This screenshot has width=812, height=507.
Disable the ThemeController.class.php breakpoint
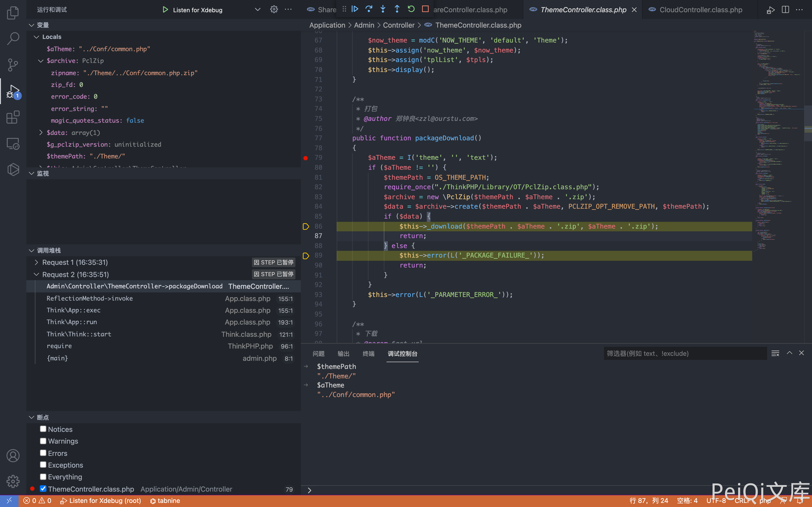pyautogui.click(x=43, y=489)
